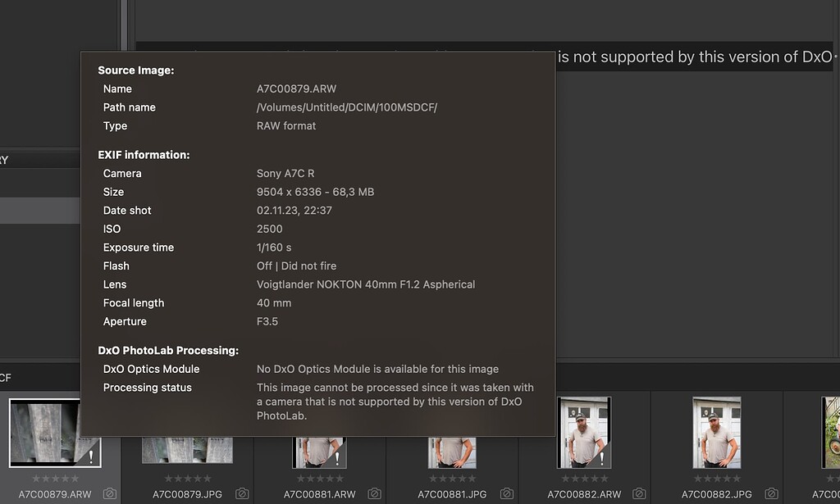
Task: Click the camera icon beside A7C00879.JPG
Action: click(x=241, y=493)
